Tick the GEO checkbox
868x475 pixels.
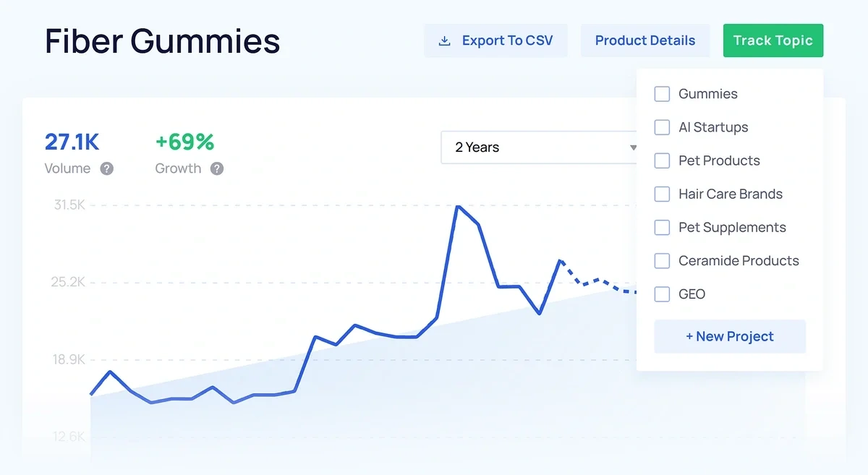662,294
